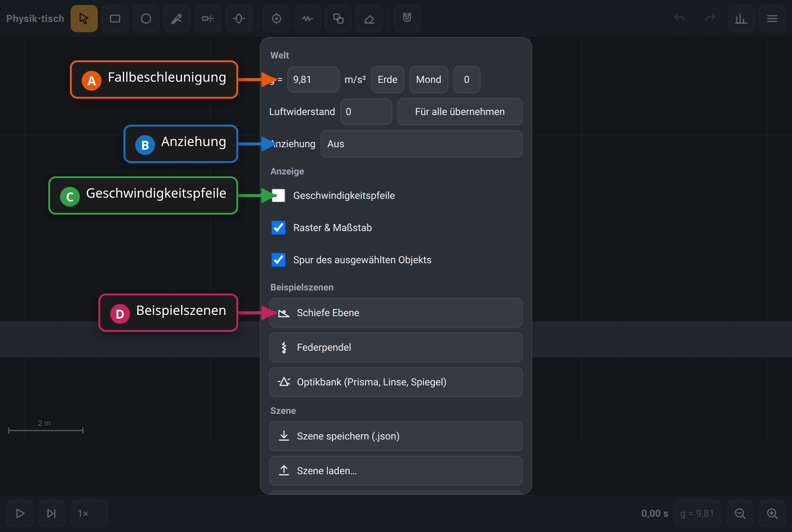
Task: Click Szene speichern (.json)
Action: pos(396,436)
